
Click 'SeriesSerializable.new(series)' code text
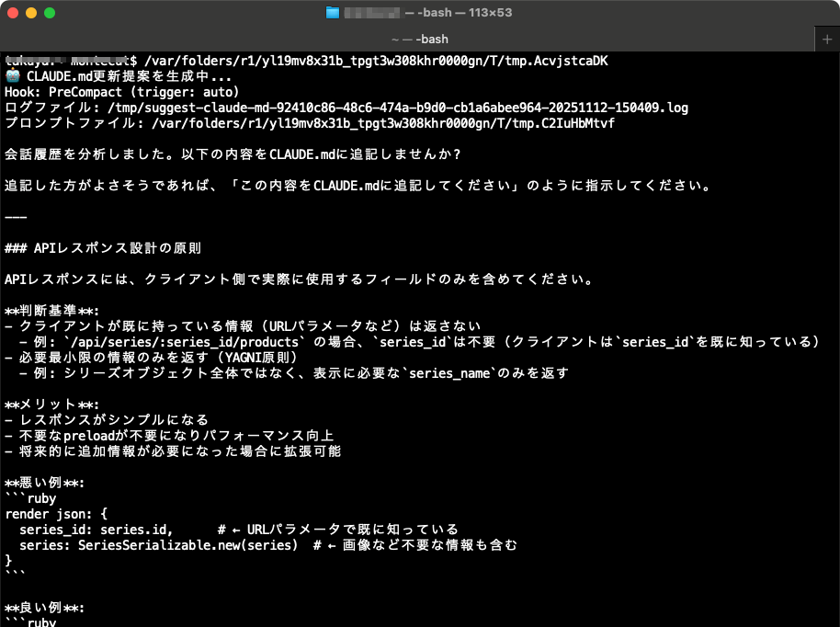[x=187, y=545]
